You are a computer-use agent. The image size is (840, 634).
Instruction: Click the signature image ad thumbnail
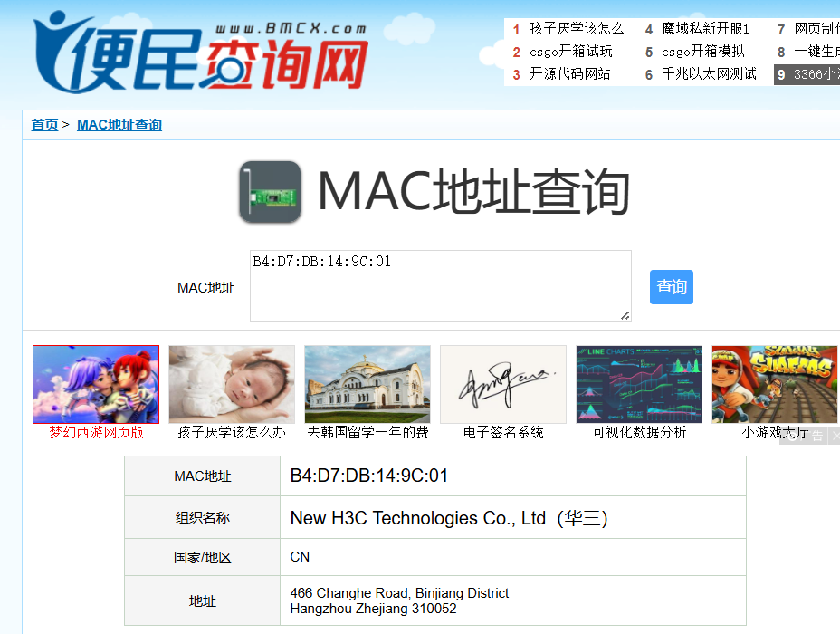tap(503, 384)
